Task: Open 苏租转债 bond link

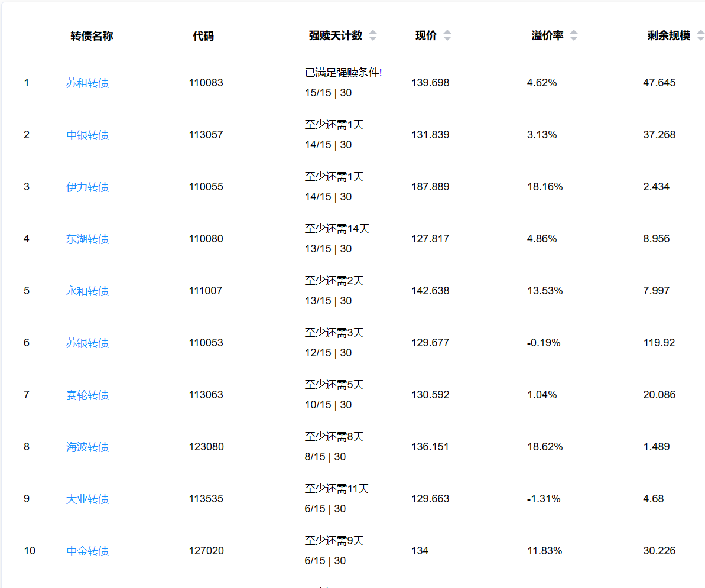Action: tap(87, 83)
